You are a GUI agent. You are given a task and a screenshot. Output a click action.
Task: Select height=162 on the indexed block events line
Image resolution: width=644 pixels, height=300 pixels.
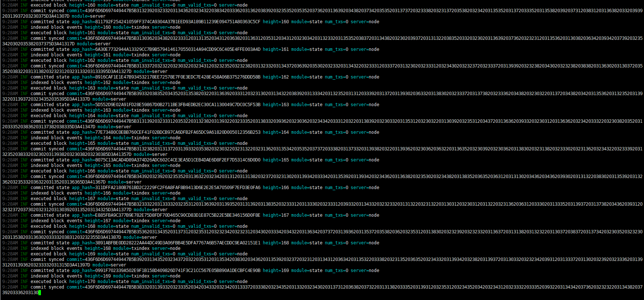[x=98, y=83]
